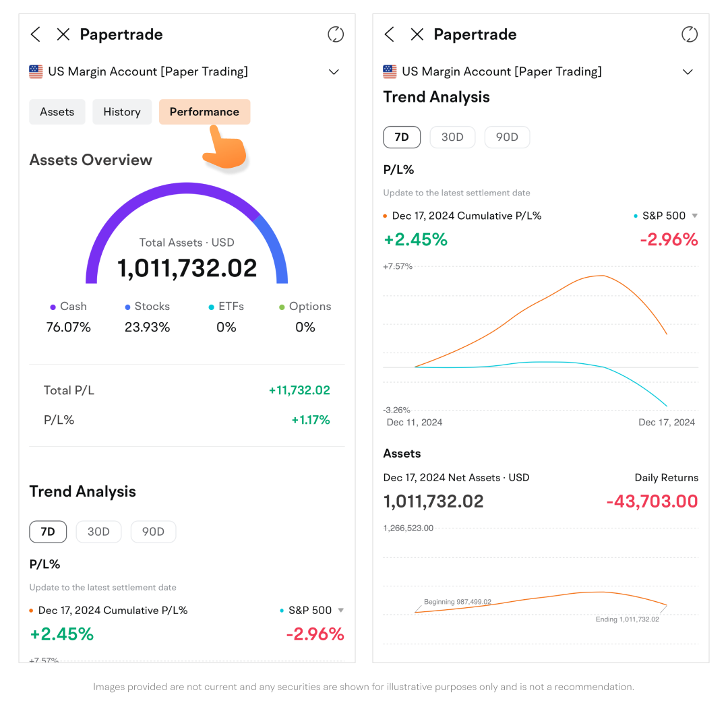The image size is (728, 707).
Task: Tap the X close icon in left panel
Action: [x=63, y=34]
